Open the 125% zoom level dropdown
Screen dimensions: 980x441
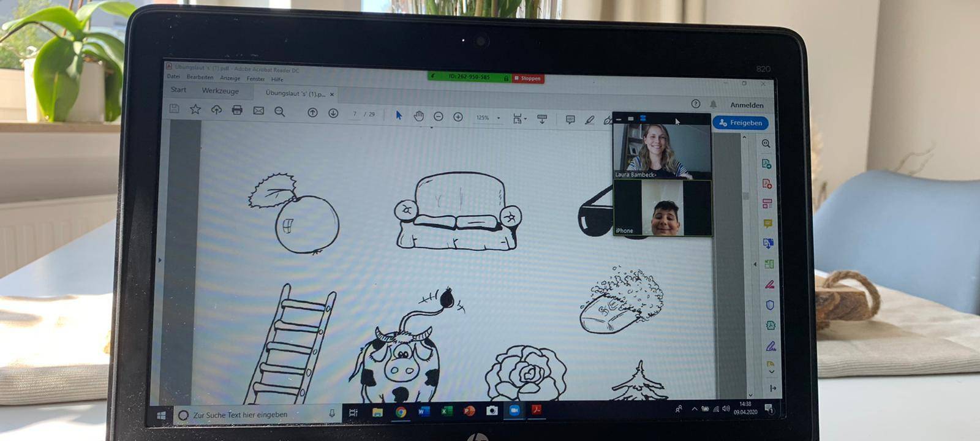click(498, 118)
